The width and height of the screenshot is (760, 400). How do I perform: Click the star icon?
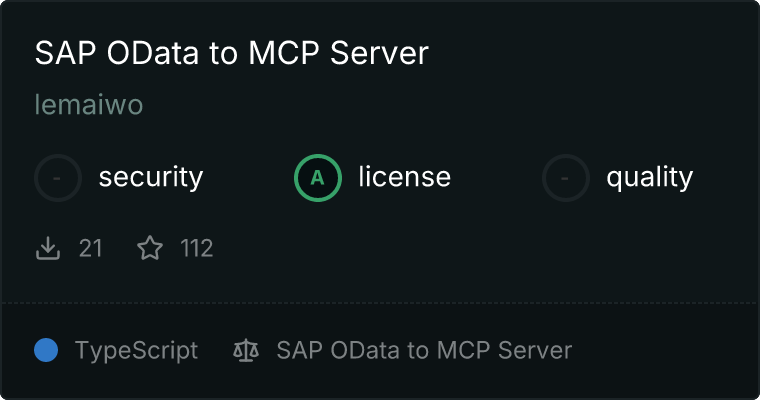150,248
